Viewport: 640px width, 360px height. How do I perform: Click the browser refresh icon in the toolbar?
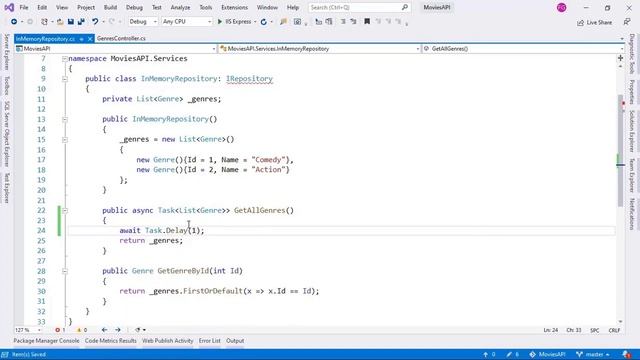[264, 22]
